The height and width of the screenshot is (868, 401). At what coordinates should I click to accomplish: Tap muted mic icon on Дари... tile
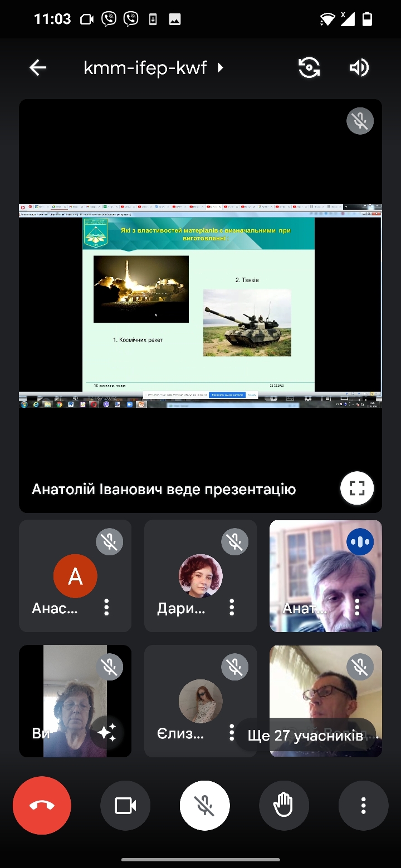(x=235, y=542)
